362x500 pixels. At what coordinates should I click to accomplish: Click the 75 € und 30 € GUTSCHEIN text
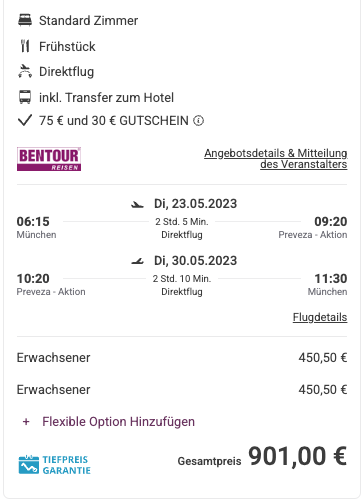pos(114,121)
